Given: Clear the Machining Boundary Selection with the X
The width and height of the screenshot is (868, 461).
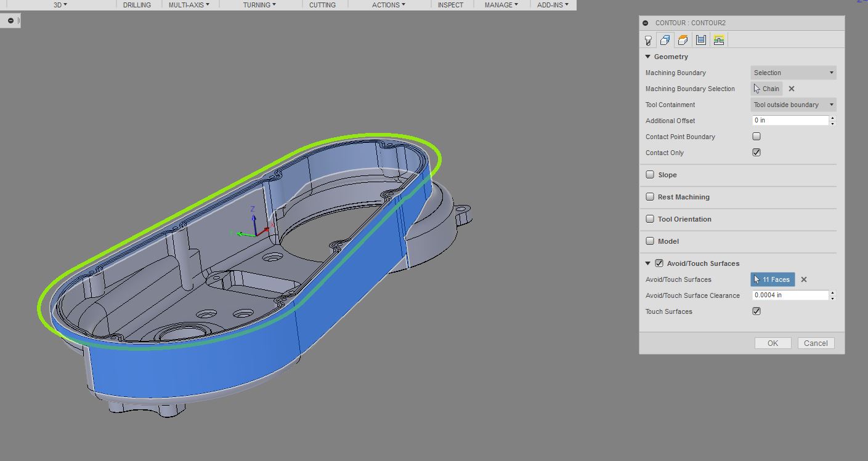Looking at the screenshot, I should [x=791, y=89].
